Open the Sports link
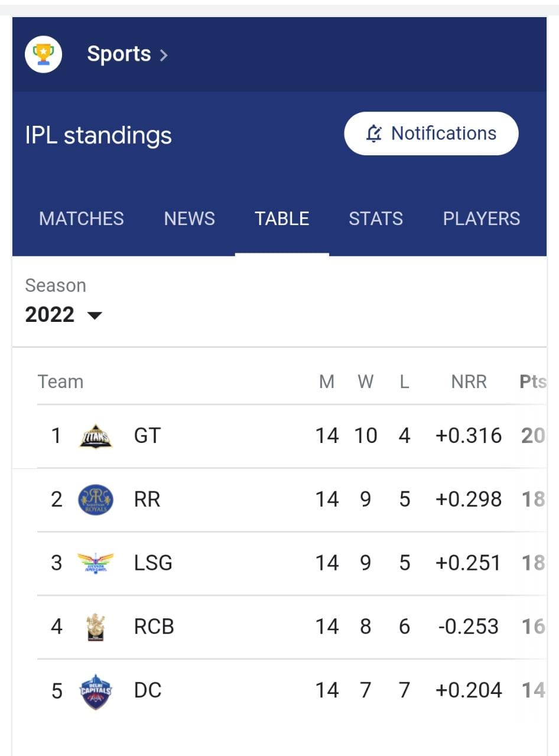The height and width of the screenshot is (756, 559). 119,54
